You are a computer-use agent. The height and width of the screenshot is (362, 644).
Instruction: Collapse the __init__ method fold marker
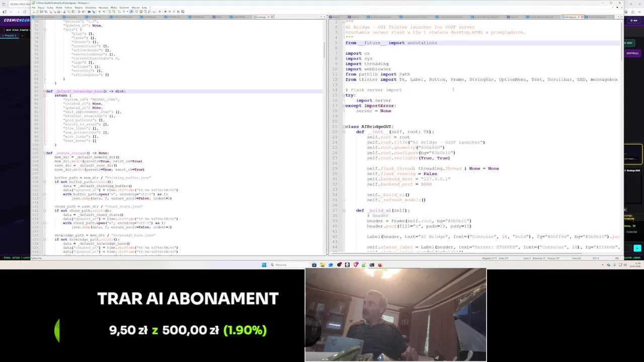[x=344, y=132]
